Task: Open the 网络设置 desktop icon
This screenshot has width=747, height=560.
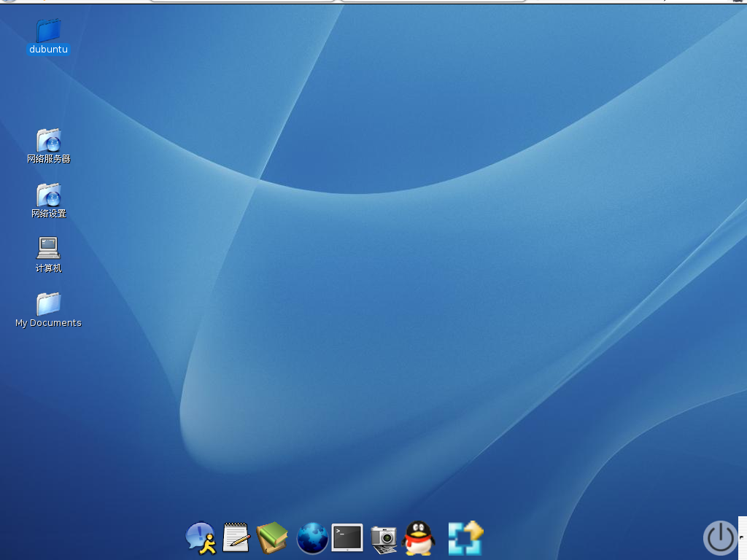Action: click(49, 195)
